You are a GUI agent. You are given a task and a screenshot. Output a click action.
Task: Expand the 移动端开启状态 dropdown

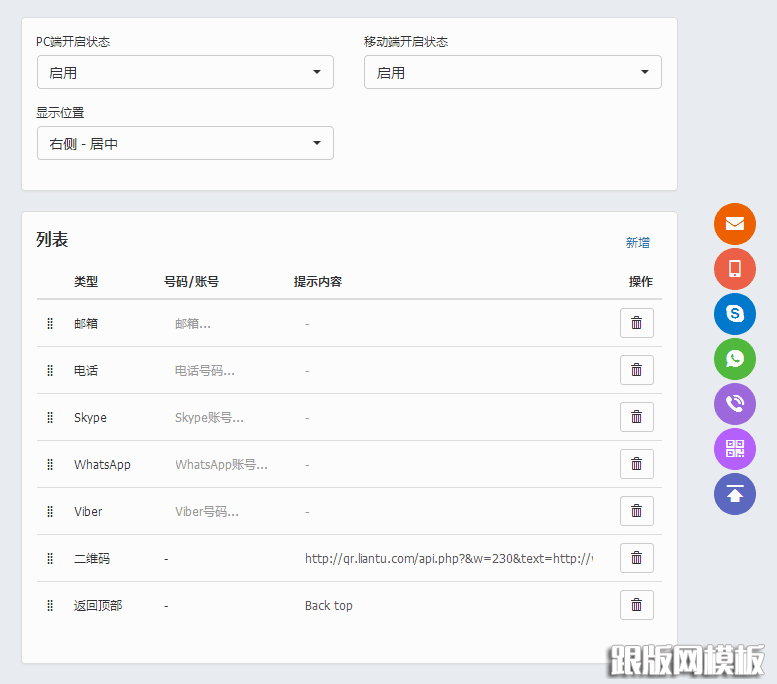tap(512, 72)
